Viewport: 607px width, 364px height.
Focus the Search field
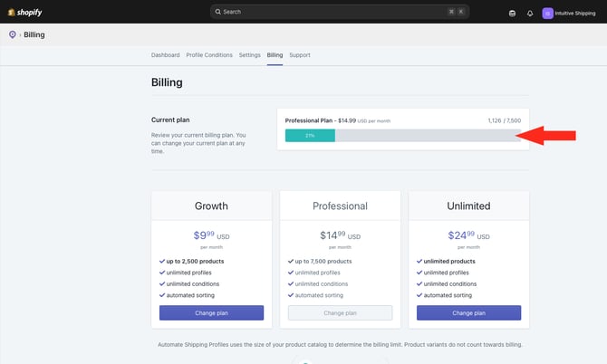(340, 12)
